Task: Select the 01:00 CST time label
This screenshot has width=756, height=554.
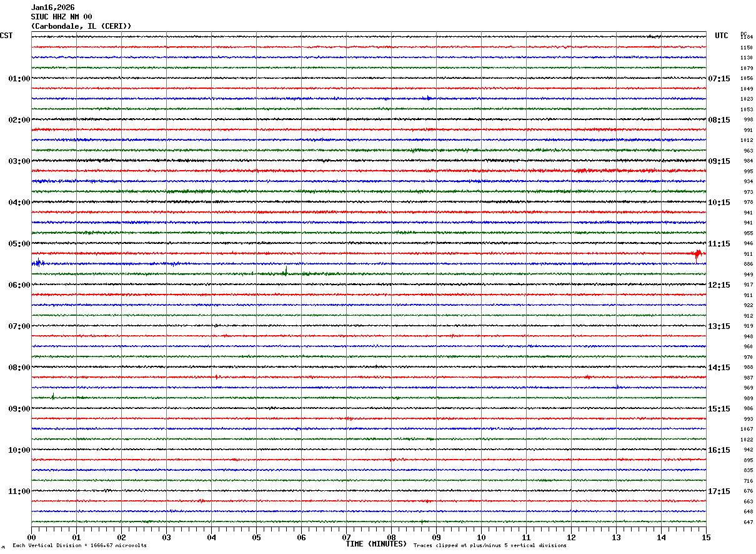Action: (19, 79)
